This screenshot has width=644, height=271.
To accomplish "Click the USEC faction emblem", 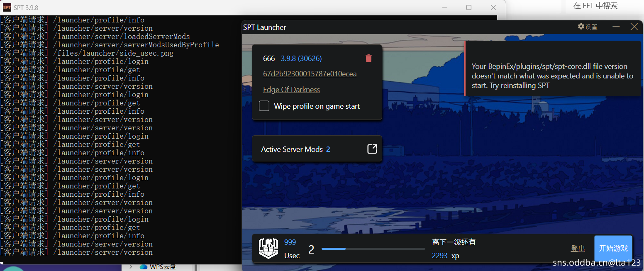I will 268,248.
